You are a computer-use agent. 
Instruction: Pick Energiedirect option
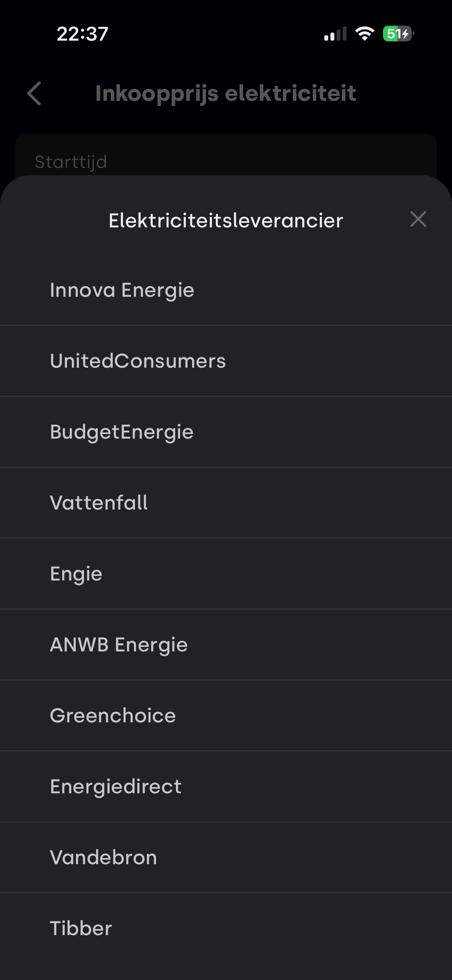click(x=115, y=786)
